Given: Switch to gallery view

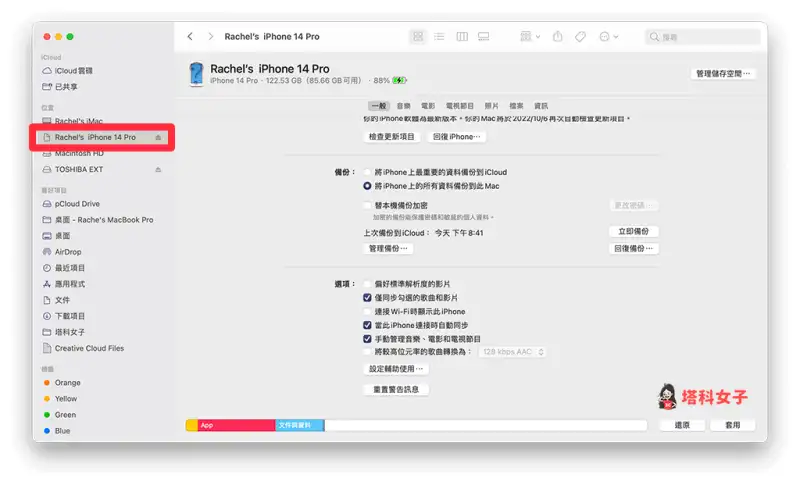Looking at the screenshot, I should (x=483, y=37).
